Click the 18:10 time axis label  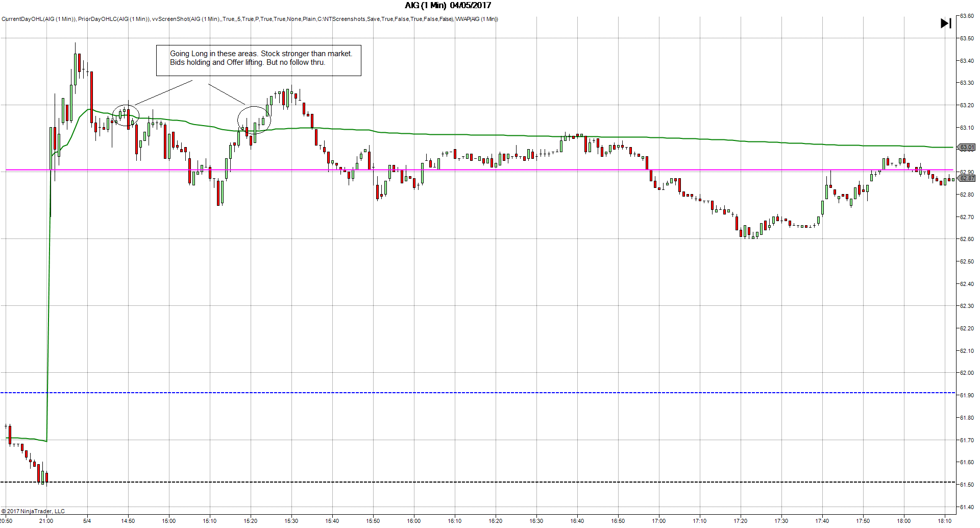tap(945, 521)
